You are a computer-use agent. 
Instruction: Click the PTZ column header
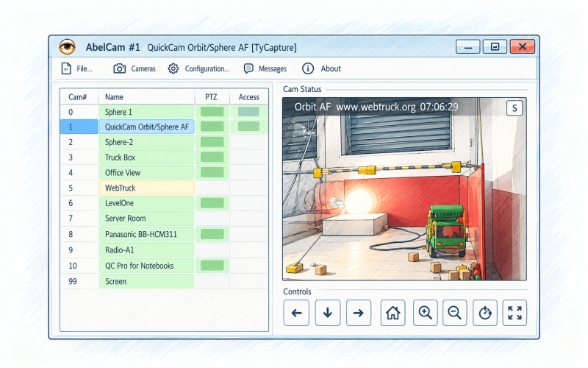pyautogui.click(x=212, y=97)
